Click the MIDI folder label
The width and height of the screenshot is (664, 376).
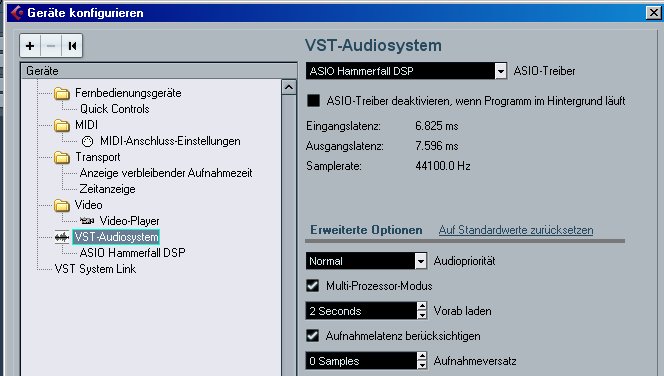tap(86, 125)
